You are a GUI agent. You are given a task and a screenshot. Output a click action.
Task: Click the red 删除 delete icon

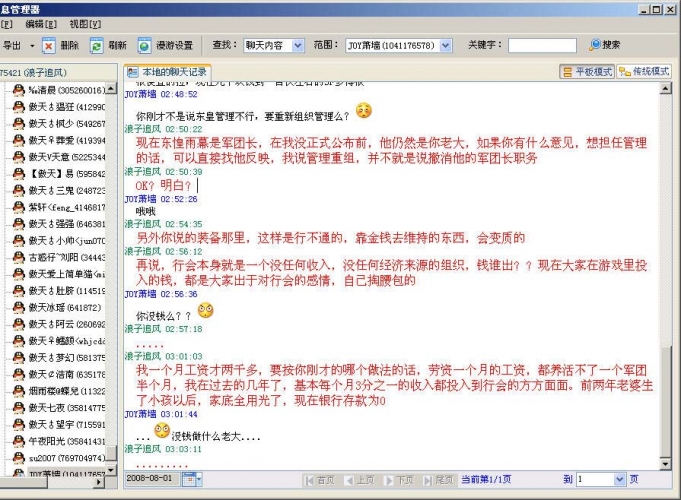pos(49,46)
